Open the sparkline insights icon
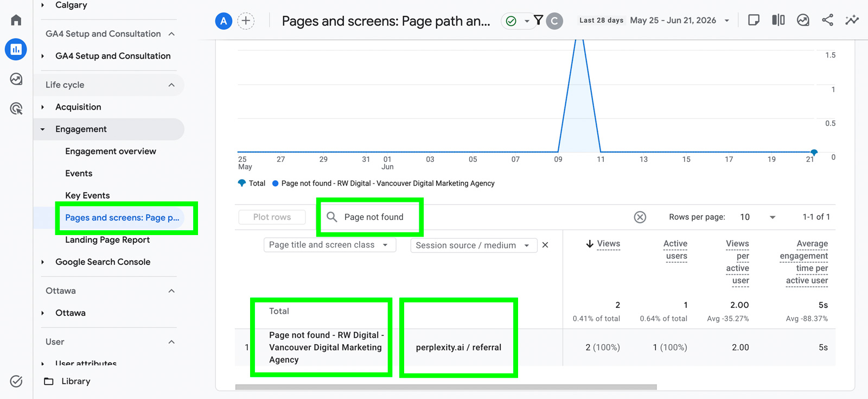The width and height of the screenshot is (868, 399). tap(852, 20)
